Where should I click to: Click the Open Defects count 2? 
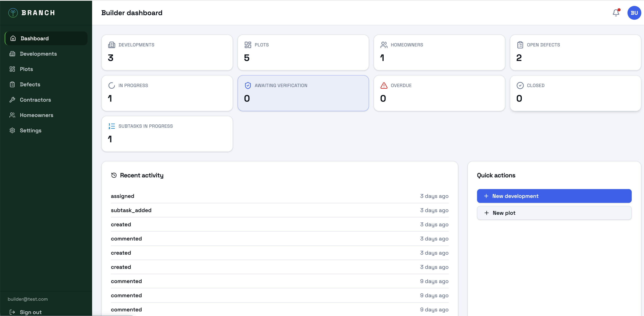coord(519,58)
